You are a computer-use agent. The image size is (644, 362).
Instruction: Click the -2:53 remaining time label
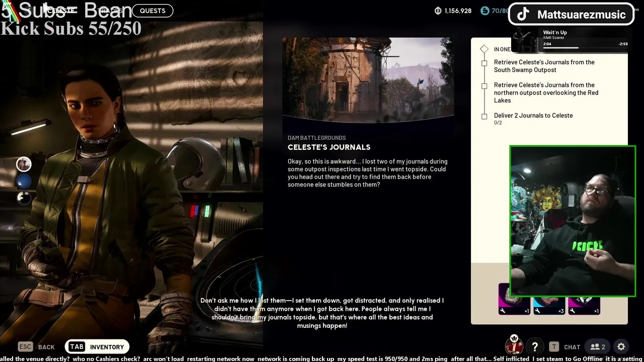pyautogui.click(x=623, y=44)
